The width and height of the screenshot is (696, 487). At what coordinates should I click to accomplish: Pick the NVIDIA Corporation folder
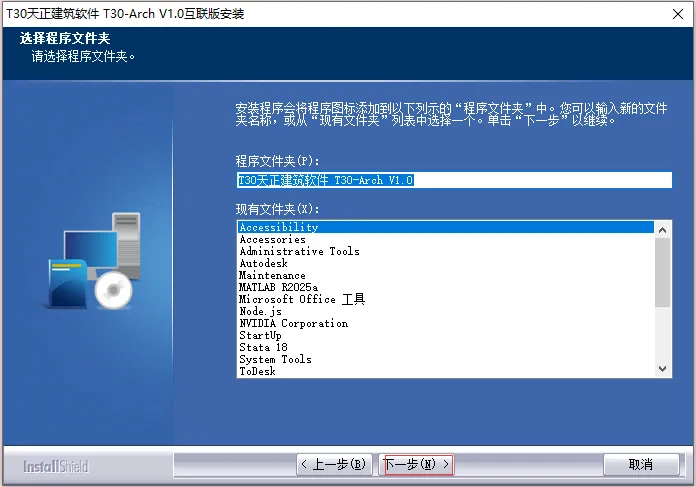446,323
